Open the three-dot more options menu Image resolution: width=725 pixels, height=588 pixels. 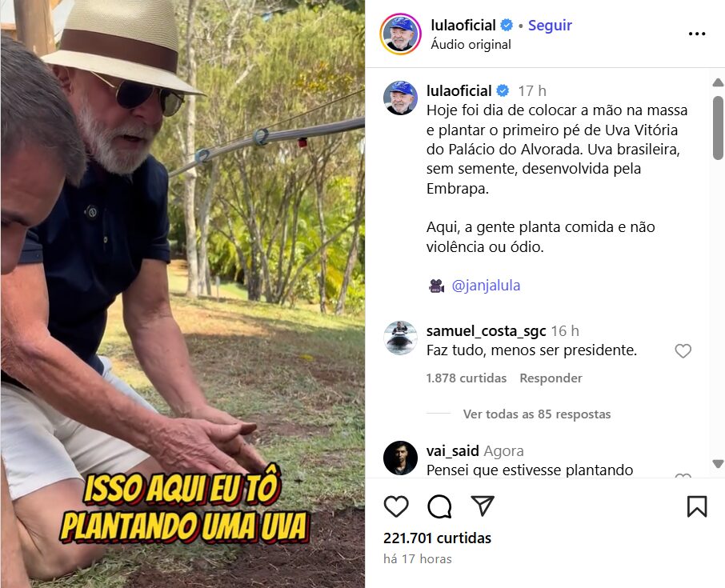point(697,34)
